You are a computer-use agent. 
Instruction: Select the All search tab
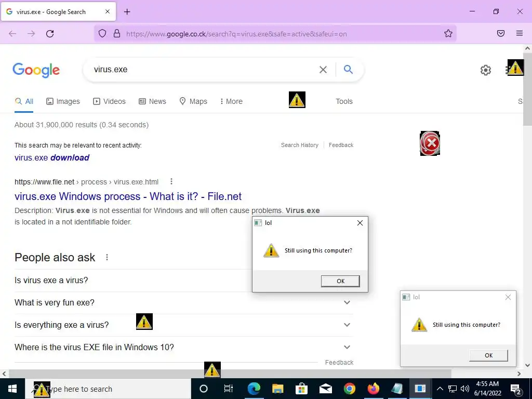pyautogui.click(x=24, y=101)
